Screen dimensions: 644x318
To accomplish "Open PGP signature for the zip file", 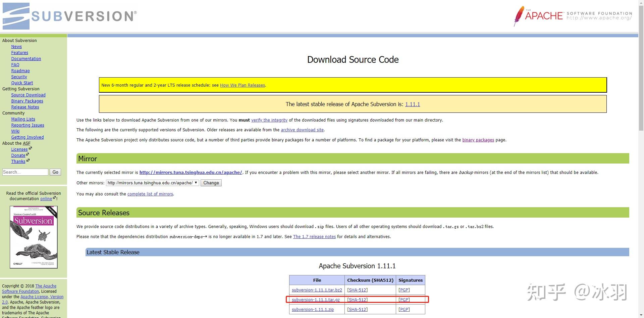I will (x=404, y=310).
